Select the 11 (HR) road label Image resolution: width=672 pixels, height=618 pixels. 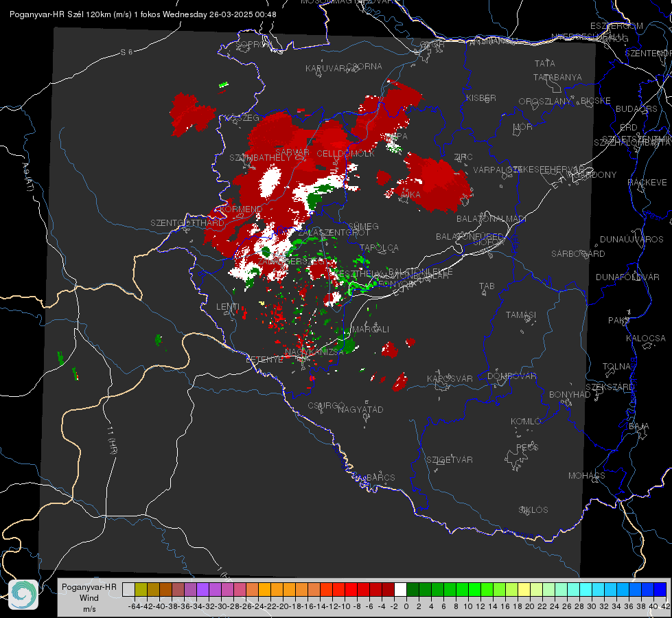pyautogui.click(x=113, y=439)
